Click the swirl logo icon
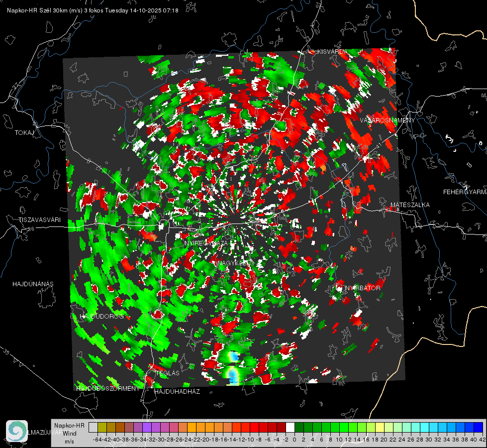This screenshot has width=487, height=448. (x=17, y=431)
